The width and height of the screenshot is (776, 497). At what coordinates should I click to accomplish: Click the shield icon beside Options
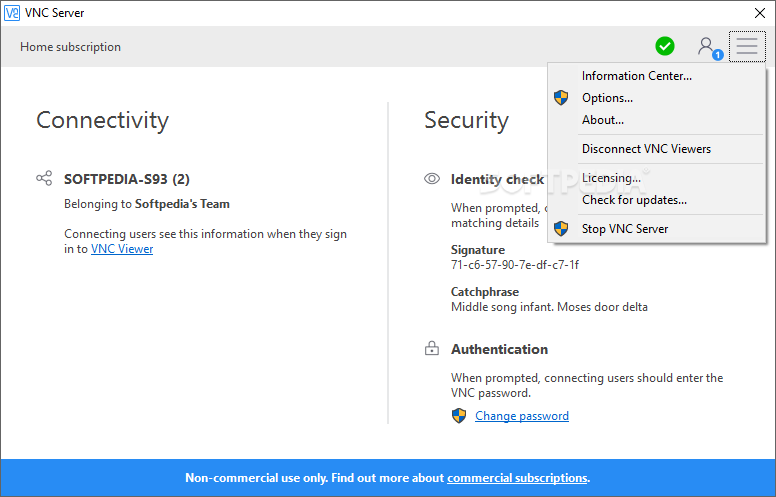point(561,98)
